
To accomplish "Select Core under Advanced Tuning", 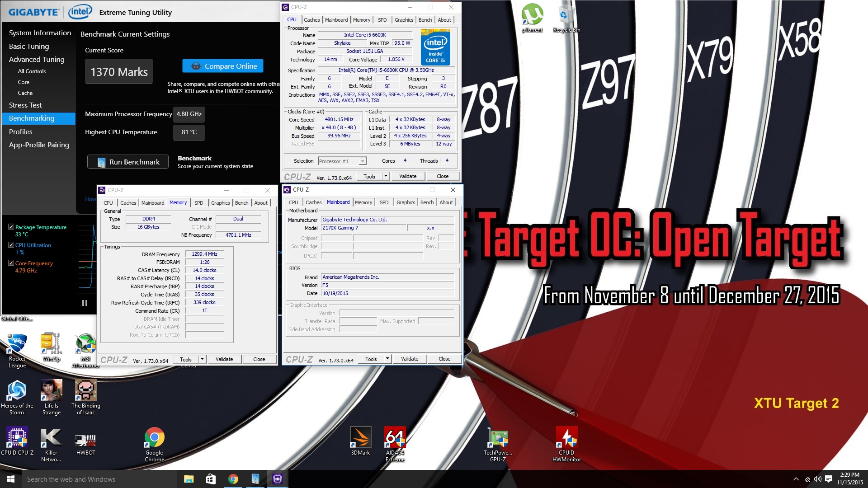I will pos(24,82).
